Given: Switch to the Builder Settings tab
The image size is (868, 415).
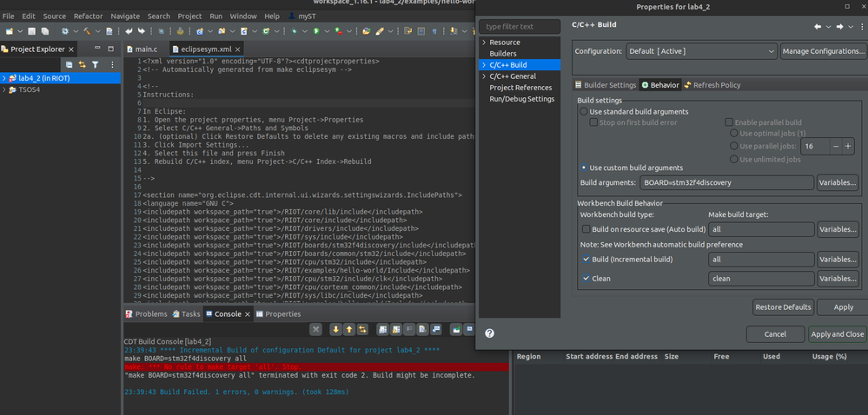Looking at the screenshot, I should click(x=605, y=85).
